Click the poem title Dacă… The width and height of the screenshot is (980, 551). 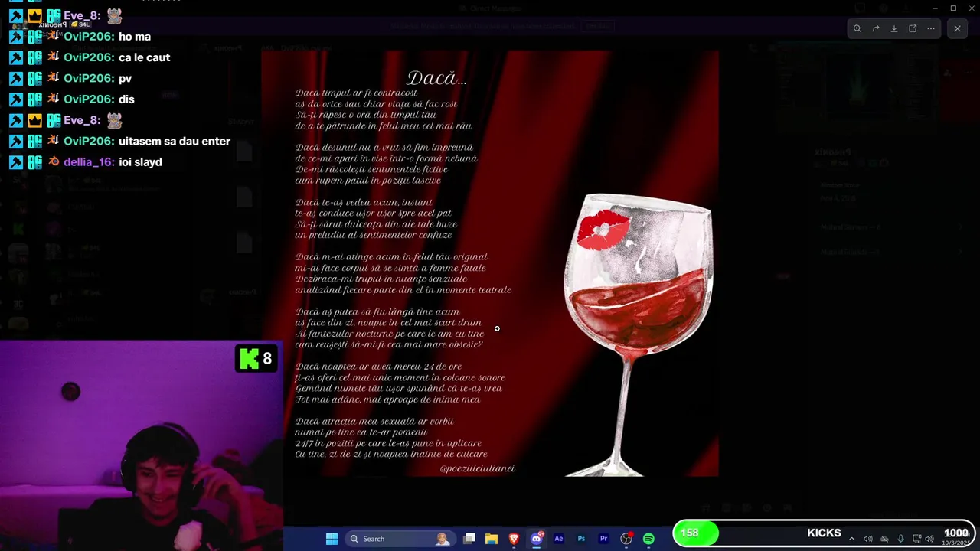(436, 78)
